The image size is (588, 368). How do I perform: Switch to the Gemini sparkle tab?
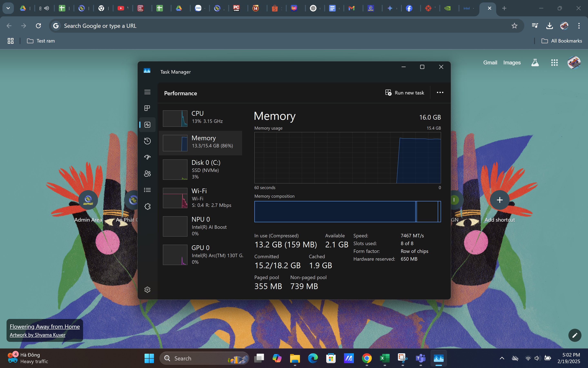tap(390, 8)
